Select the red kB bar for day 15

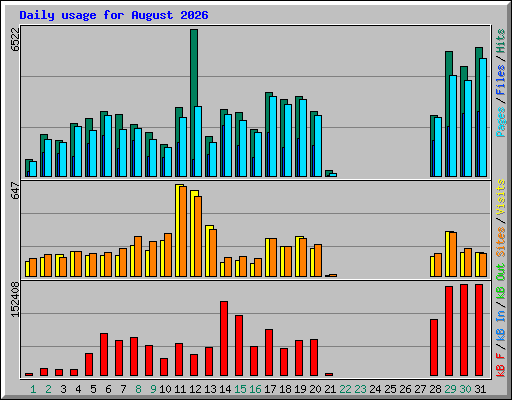click(239, 346)
